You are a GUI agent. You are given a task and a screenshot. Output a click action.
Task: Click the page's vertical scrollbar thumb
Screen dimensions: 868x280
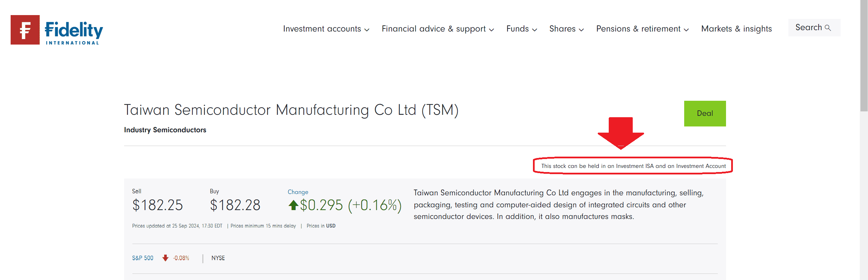[864, 55]
